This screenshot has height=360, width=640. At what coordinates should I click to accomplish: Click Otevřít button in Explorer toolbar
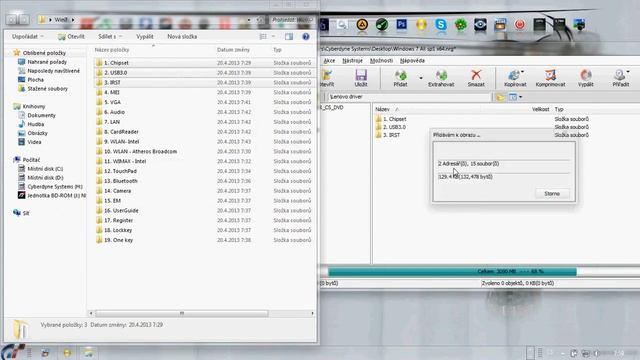[x=71, y=36]
